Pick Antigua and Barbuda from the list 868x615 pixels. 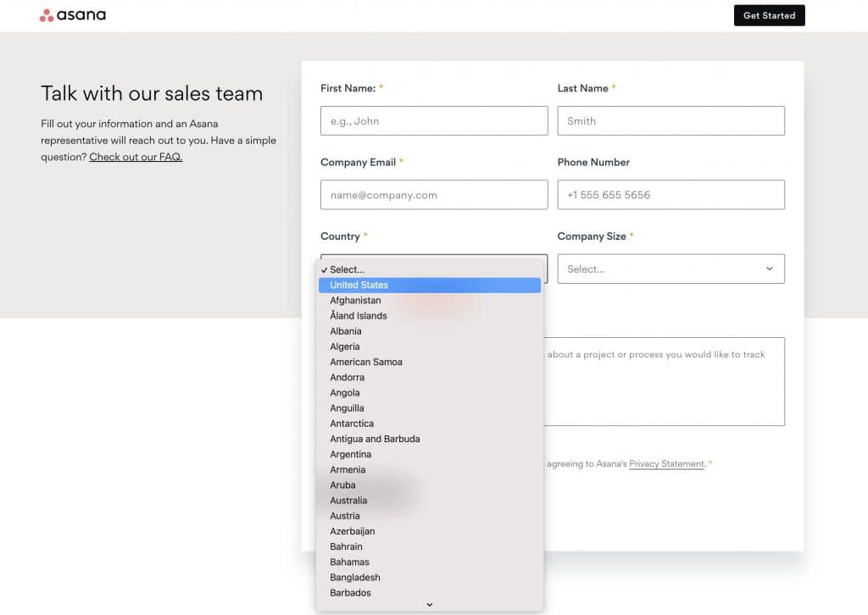pos(430,439)
